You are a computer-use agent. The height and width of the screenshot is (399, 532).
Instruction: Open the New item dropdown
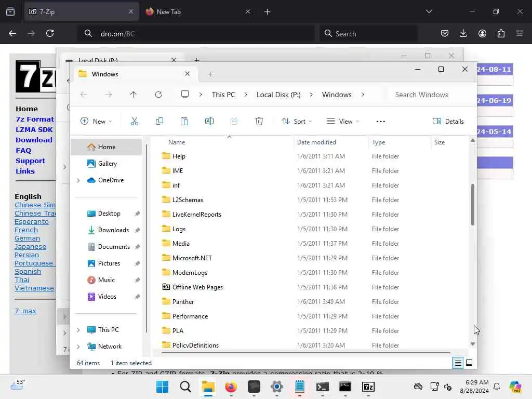[96, 122]
